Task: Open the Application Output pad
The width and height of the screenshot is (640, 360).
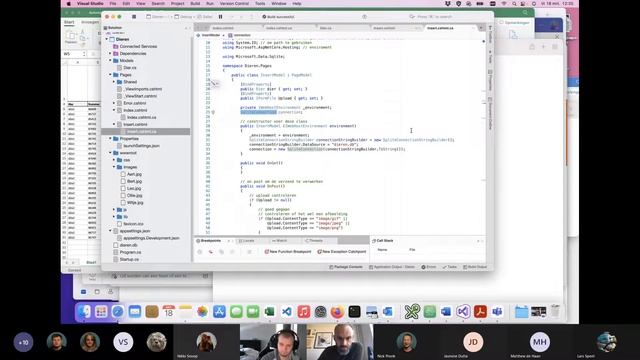Action: (392, 267)
